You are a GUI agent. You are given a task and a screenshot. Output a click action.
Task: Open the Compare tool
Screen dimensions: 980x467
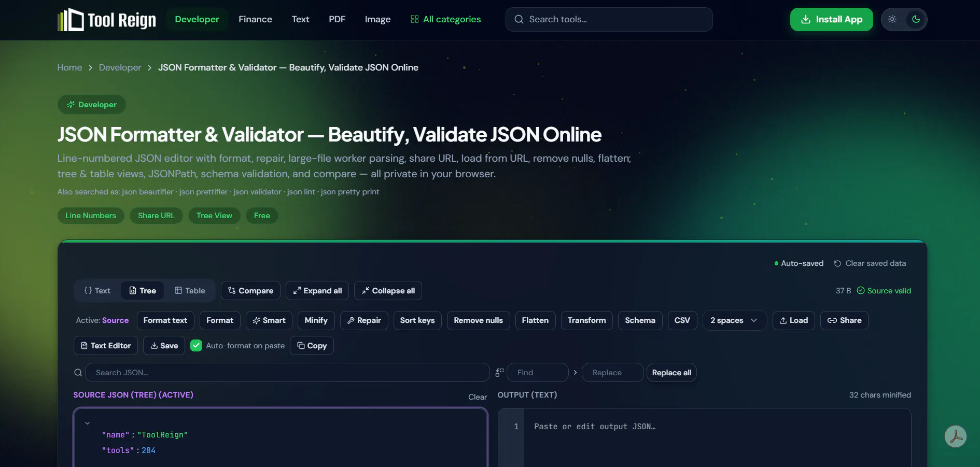250,291
